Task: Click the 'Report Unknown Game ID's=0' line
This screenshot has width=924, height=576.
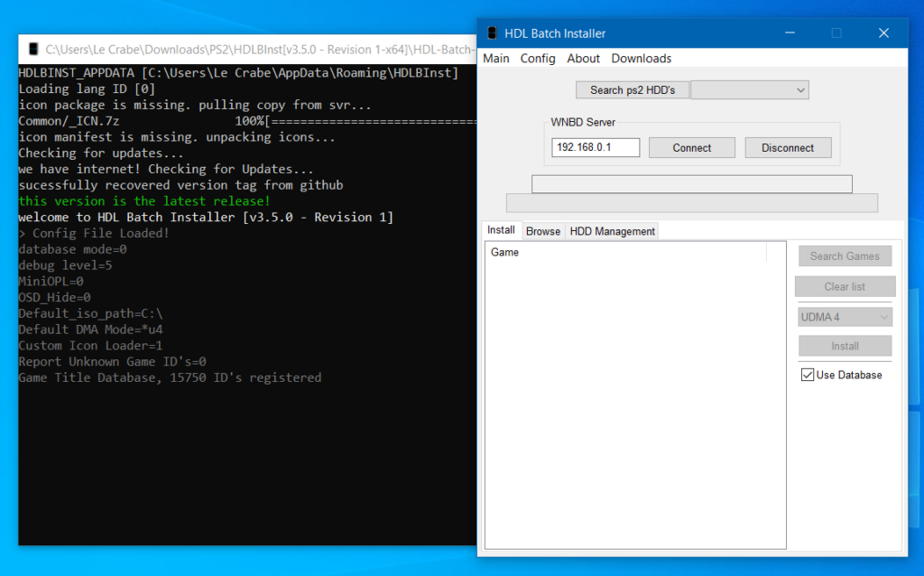Action: tap(112, 361)
